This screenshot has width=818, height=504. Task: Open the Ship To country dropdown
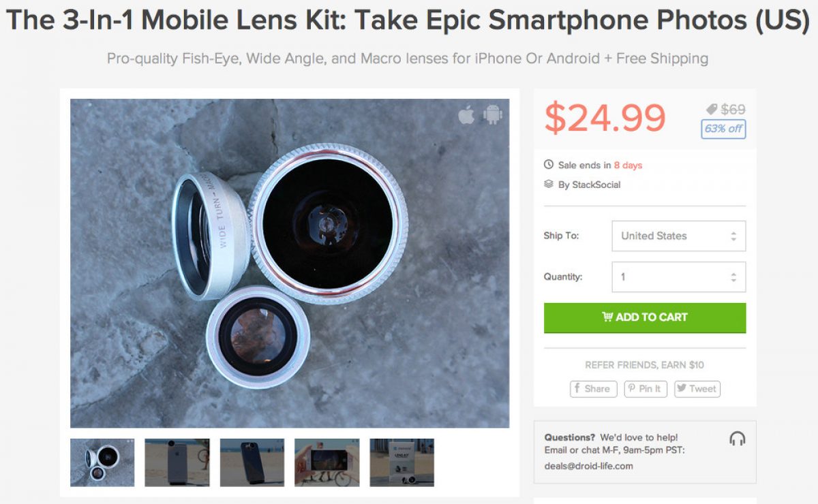coord(678,236)
